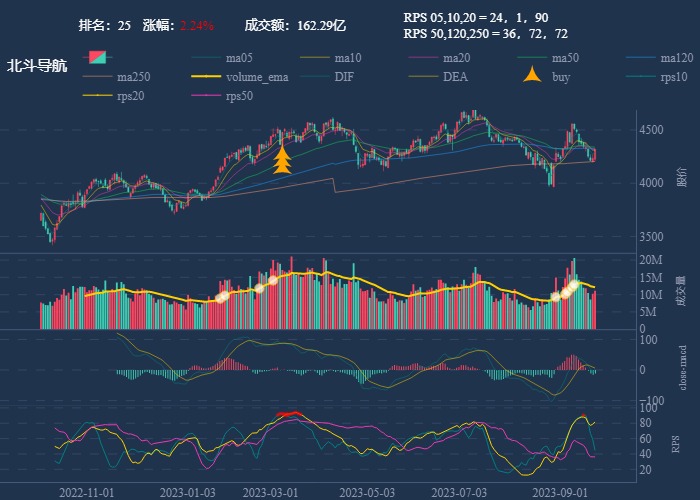Click the orange buy arrow legend icon
This screenshot has width=700, height=500.
(533, 77)
